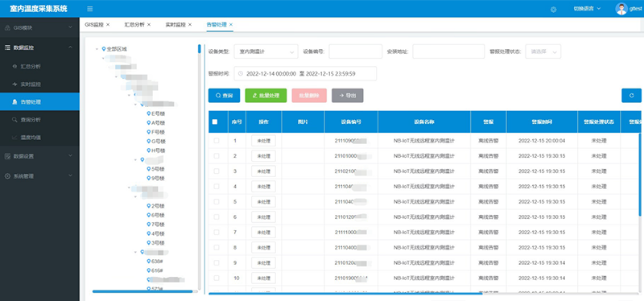Check the checkbox for row 5

point(217,202)
